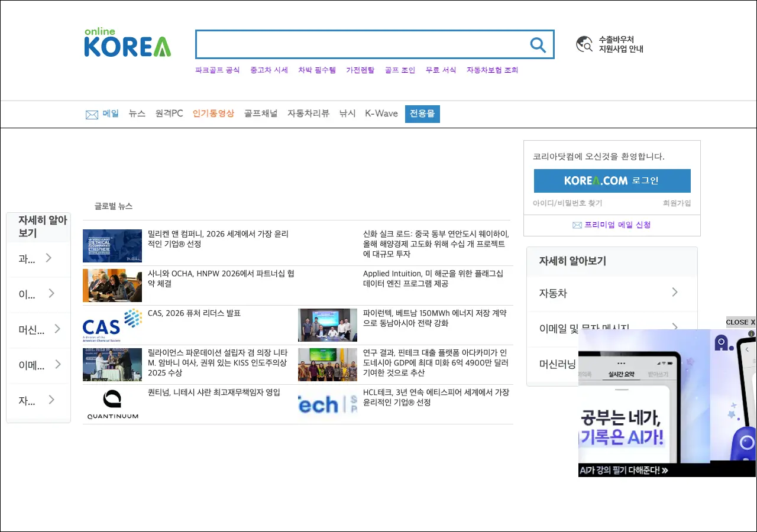The width and height of the screenshot is (757, 532).
Task: Click the KOREA.COM 로그인 button
Action: tap(612, 181)
